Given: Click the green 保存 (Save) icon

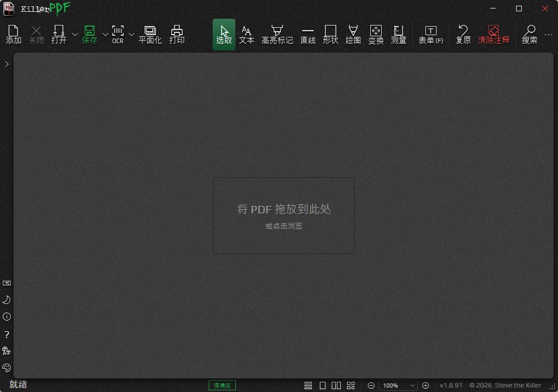Looking at the screenshot, I should (x=90, y=35).
